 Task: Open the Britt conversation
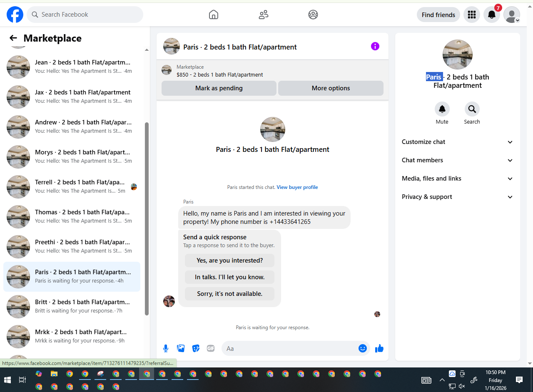72,306
